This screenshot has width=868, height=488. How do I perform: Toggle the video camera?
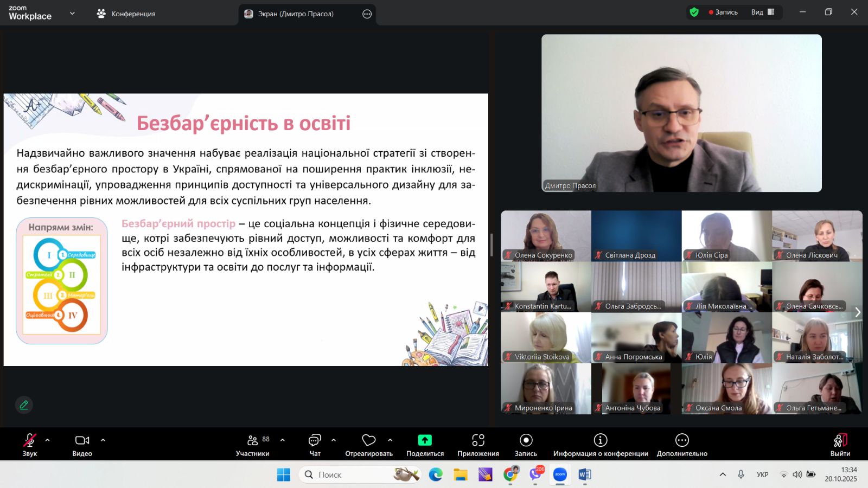pyautogui.click(x=82, y=440)
